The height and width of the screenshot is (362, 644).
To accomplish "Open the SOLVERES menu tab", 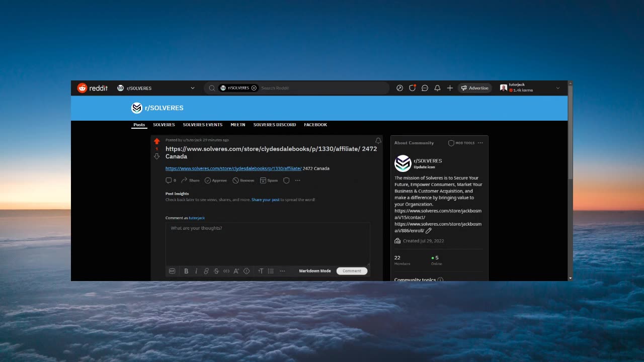I will point(164,125).
